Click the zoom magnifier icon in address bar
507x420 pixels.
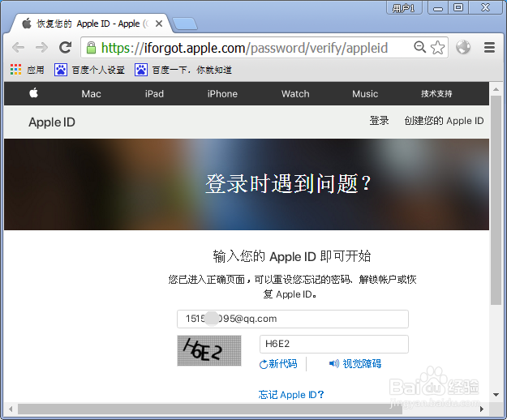419,47
